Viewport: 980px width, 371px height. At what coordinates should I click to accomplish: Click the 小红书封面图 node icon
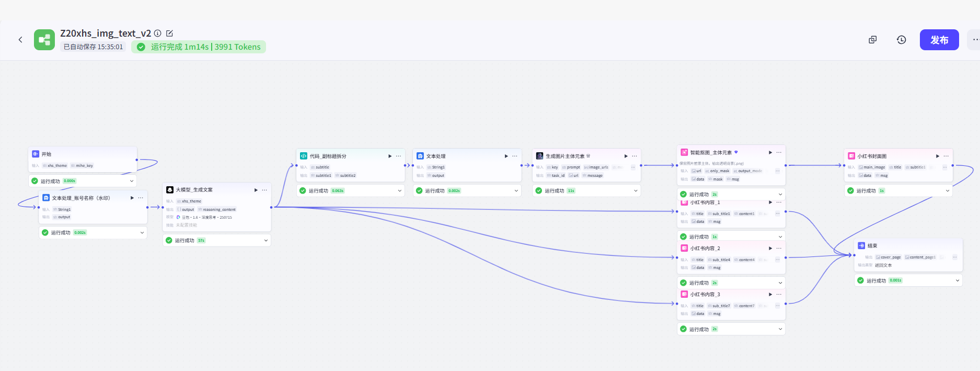851,156
